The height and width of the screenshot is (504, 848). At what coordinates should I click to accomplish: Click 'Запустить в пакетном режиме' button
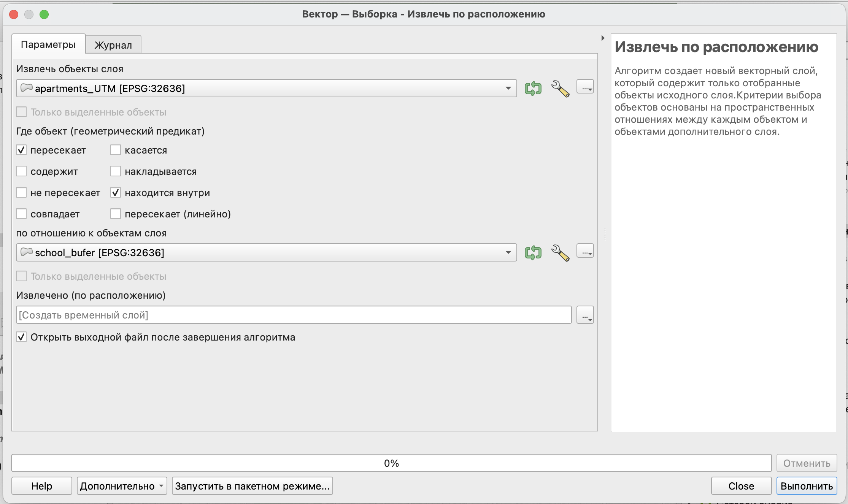click(252, 486)
